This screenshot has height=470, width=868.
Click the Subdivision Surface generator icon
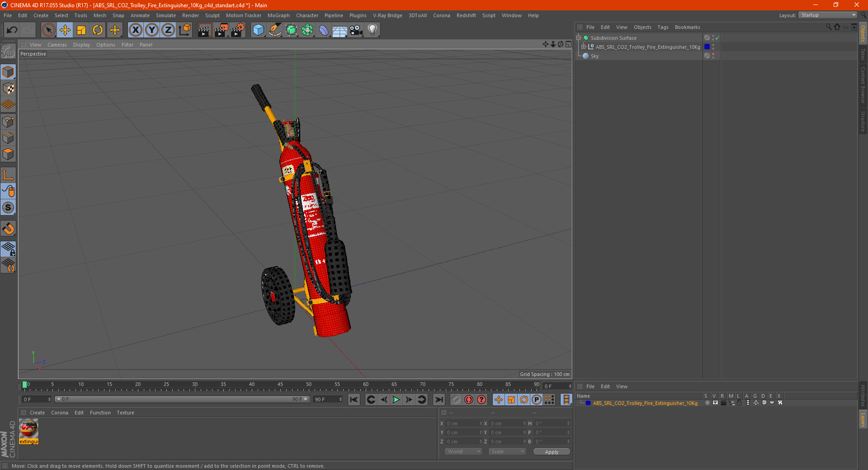pyautogui.click(x=291, y=30)
